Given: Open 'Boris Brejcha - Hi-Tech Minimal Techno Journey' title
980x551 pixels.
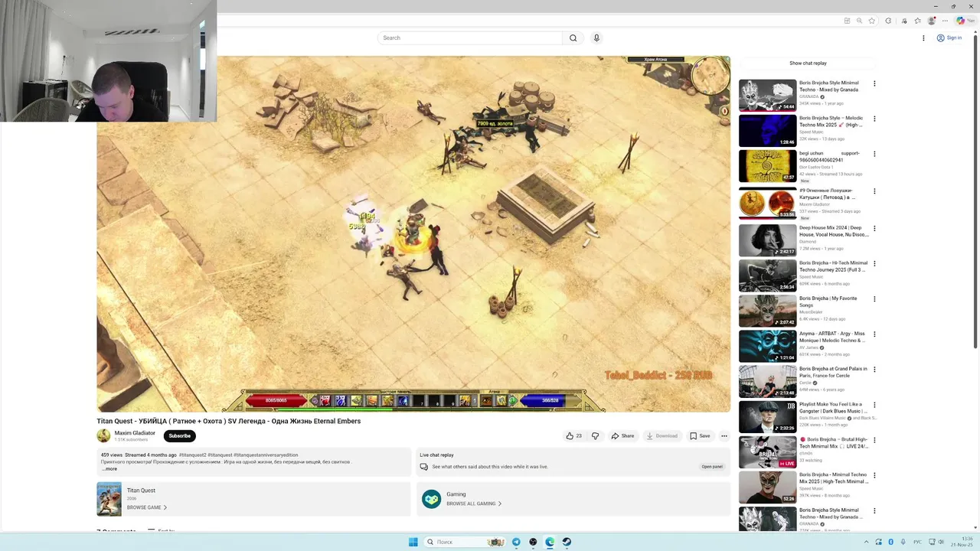Looking at the screenshot, I should pos(834,266).
